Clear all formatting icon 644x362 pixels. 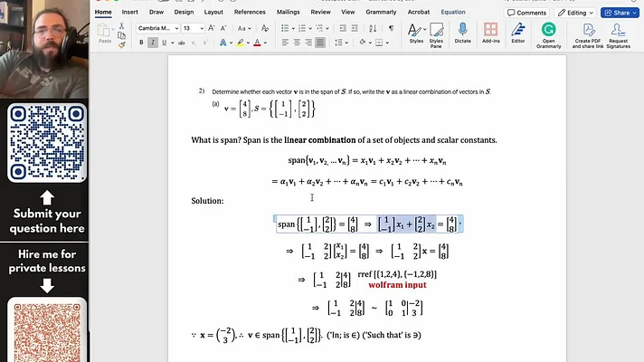click(x=265, y=28)
